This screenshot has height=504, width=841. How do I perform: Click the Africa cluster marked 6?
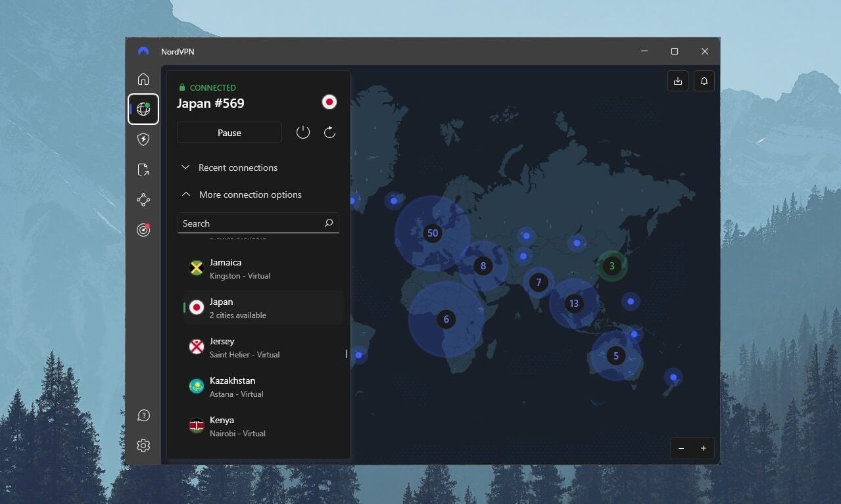[446, 319]
